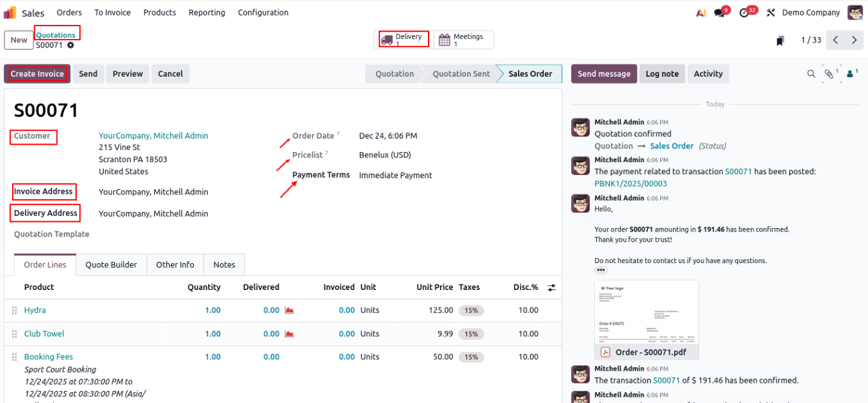Search messages with the chatter magnifier icon
This screenshot has width=868, height=403.
811,74
